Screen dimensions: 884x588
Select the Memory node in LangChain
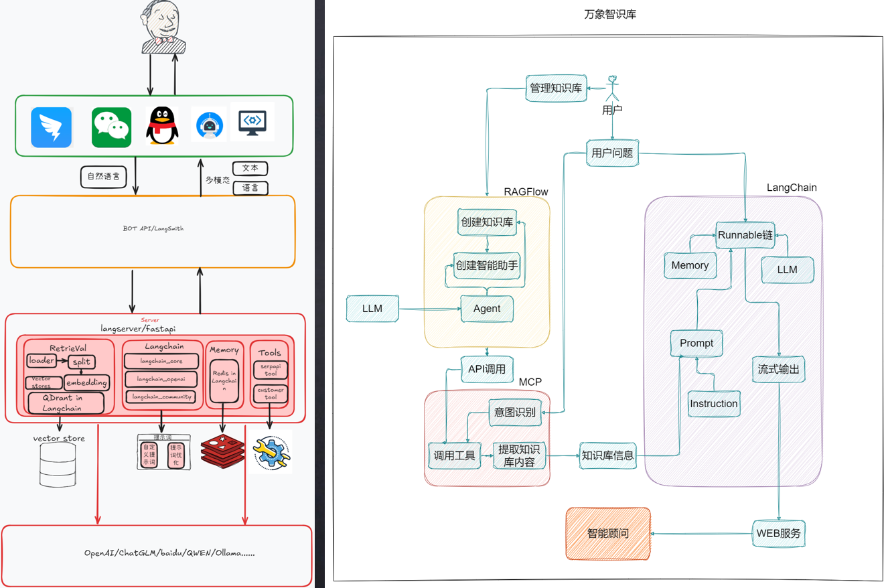coord(690,265)
